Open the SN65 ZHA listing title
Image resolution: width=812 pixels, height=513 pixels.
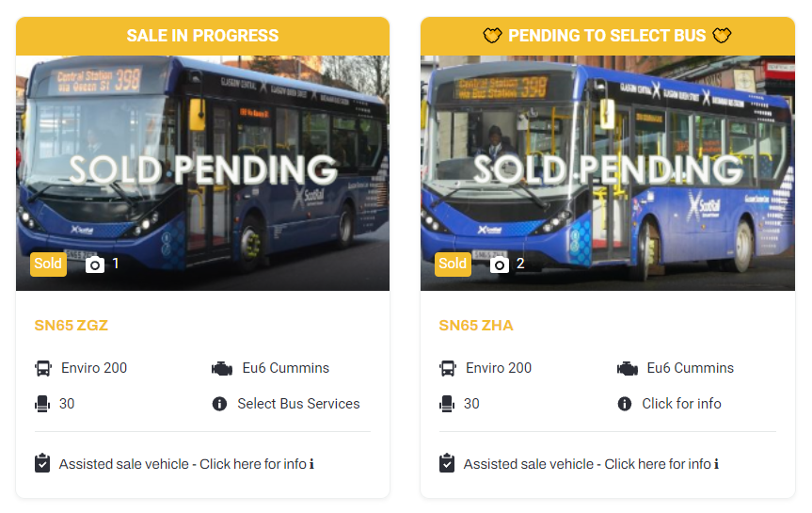476,326
